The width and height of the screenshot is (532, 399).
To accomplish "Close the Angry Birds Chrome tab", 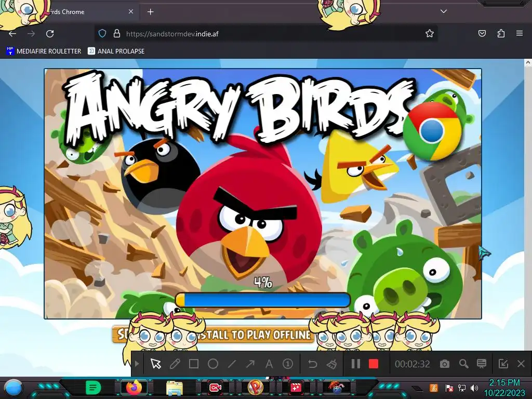I will pos(131,11).
